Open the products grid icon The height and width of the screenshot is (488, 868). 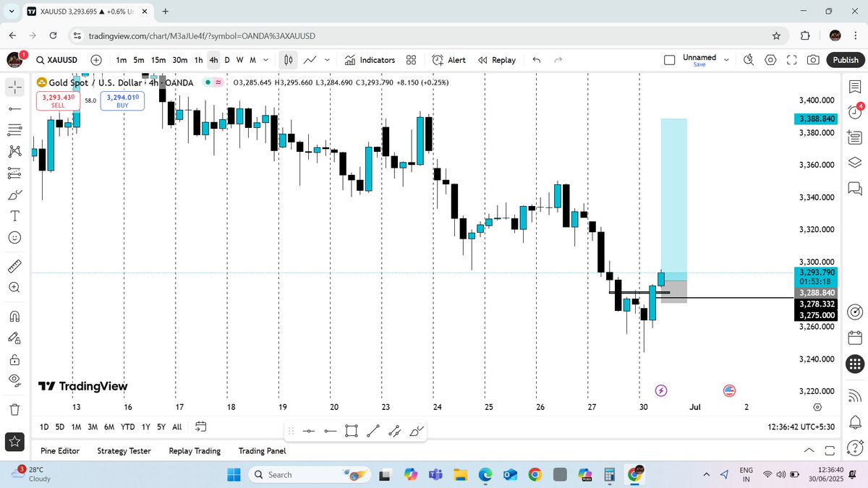[x=854, y=364]
